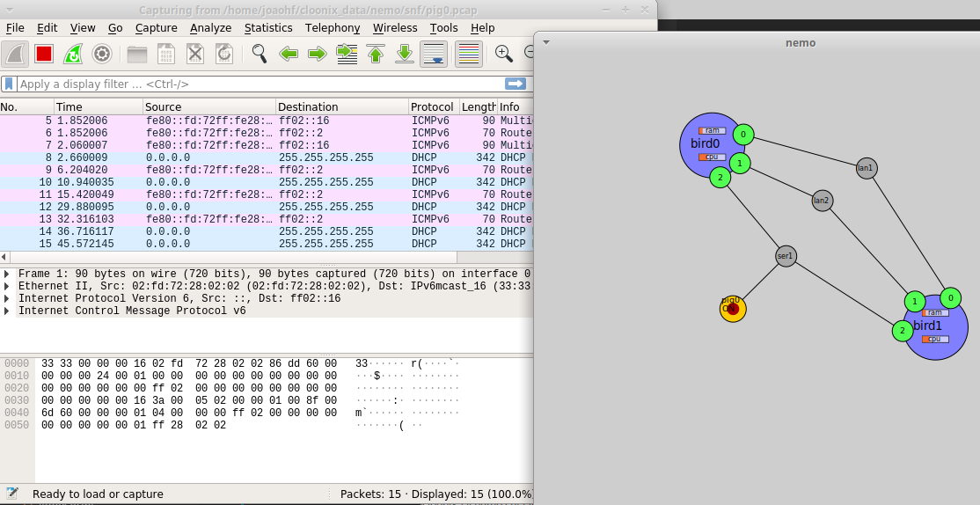Open the Help menu
This screenshot has width=980, height=505.
tap(482, 27)
